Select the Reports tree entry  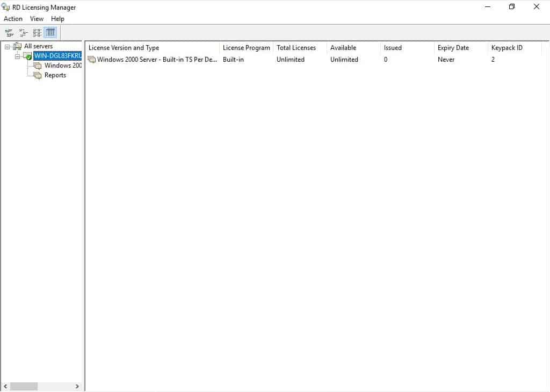tap(55, 75)
